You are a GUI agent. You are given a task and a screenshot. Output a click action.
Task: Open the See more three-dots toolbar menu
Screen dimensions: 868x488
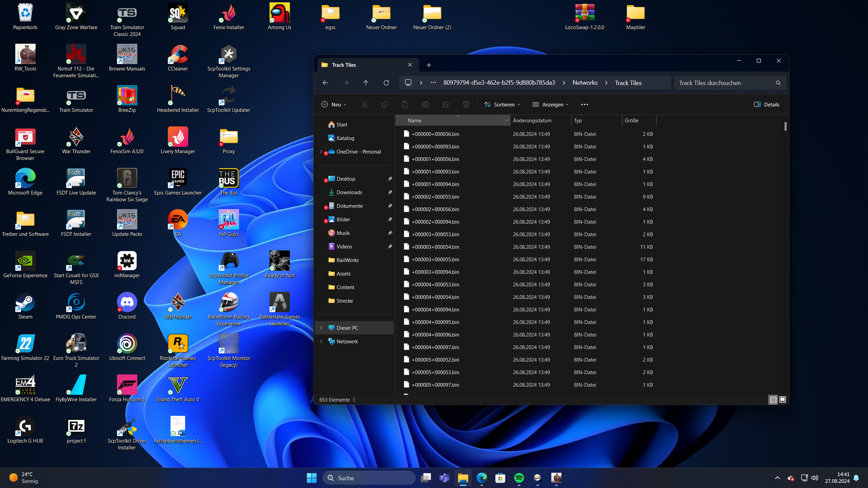[585, 104]
